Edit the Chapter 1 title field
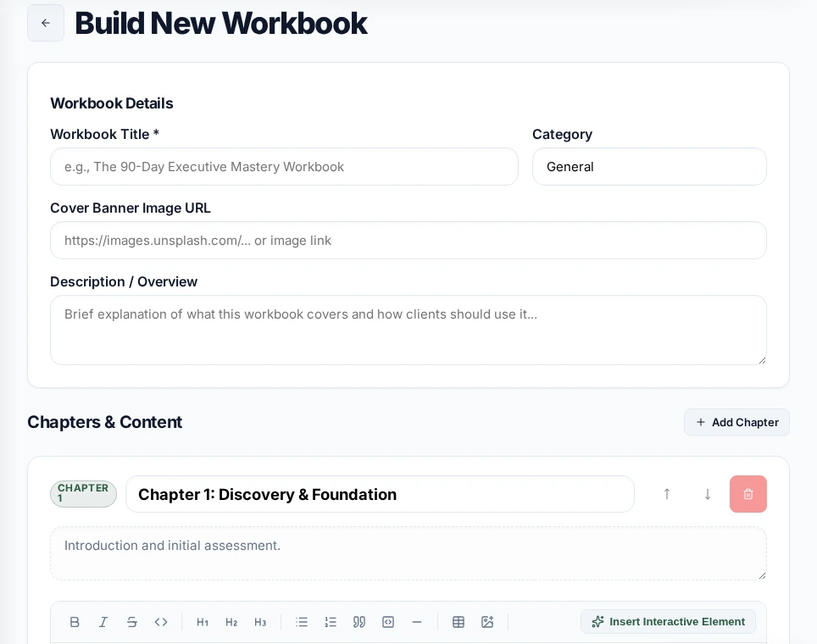The image size is (817, 644). point(380,494)
